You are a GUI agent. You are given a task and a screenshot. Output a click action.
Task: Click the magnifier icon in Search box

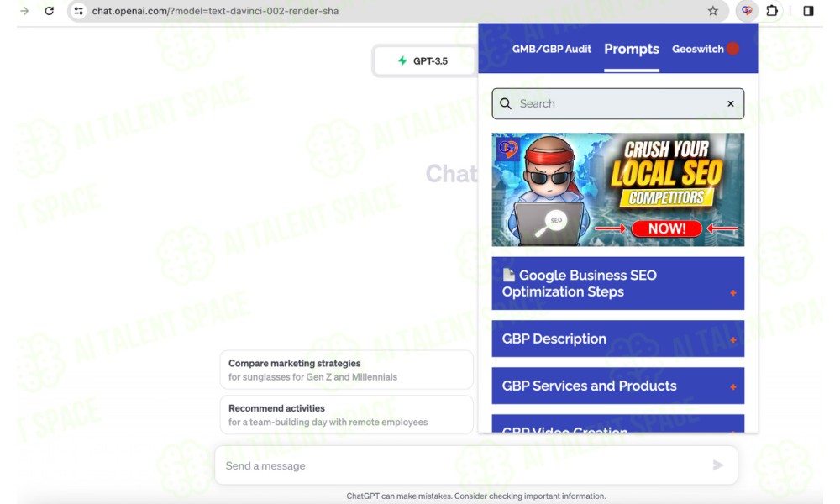506,103
